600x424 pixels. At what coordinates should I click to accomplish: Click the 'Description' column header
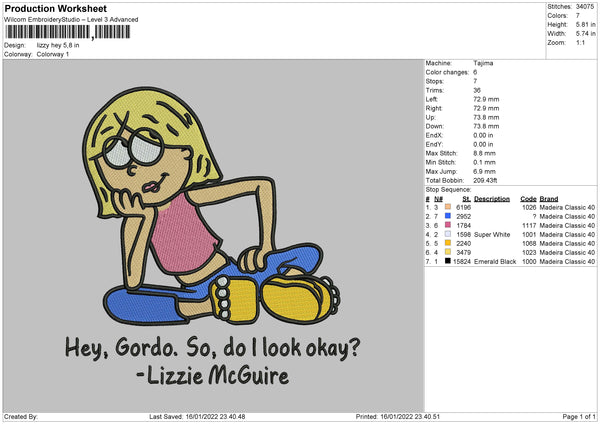click(492, 199)
